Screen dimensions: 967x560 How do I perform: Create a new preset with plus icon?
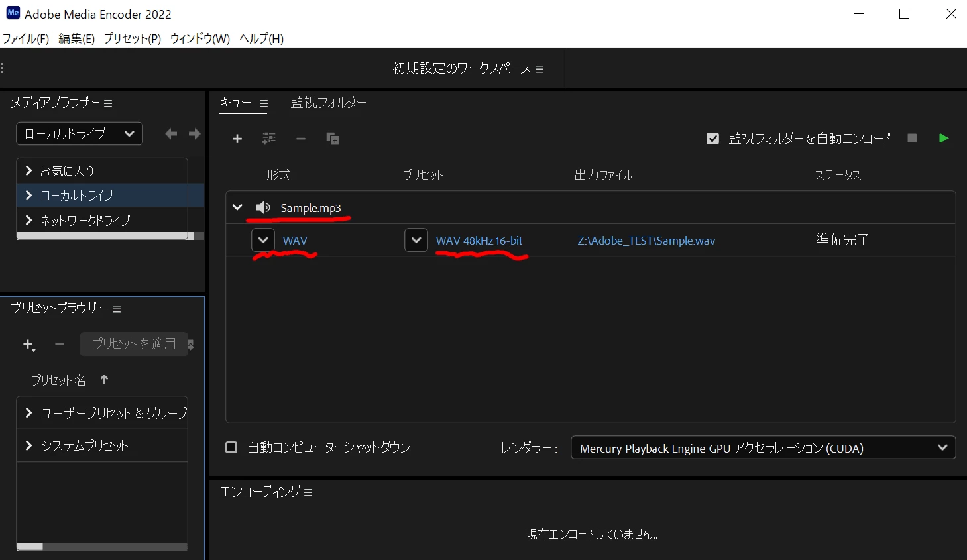pyautogui.click(x=28, y=344)
